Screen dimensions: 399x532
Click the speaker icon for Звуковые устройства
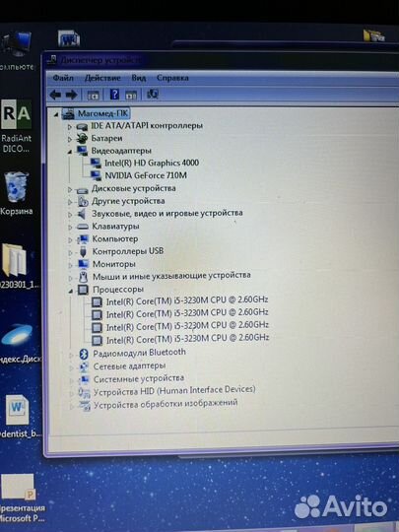click(x=82, y=214)
